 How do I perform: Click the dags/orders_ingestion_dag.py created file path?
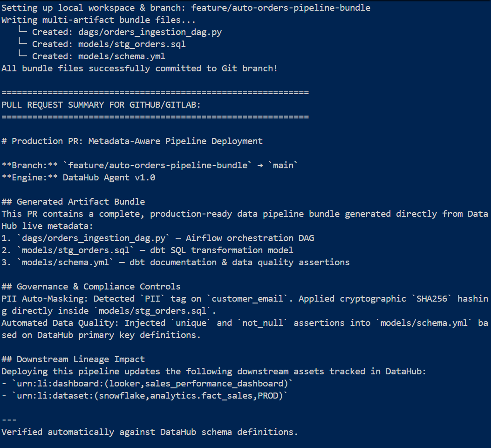tap(150, 32)
